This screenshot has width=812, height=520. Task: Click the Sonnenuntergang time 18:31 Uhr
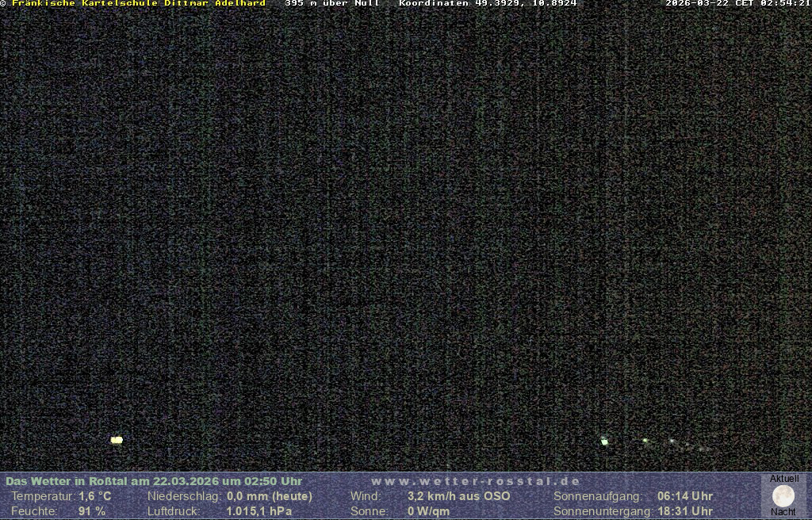tap(685, 511)
